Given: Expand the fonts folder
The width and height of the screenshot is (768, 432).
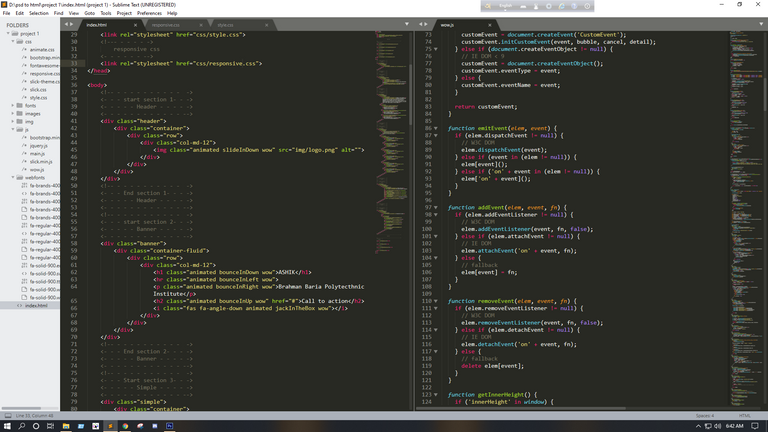Looking at the screenshot, I should pos(13,105).
